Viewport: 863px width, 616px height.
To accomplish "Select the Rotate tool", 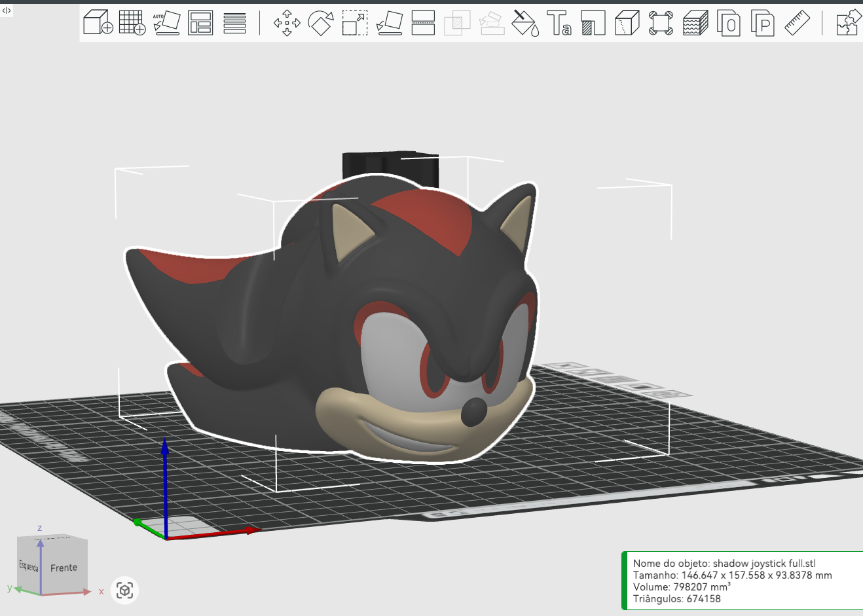I will [x=321, y=23].
